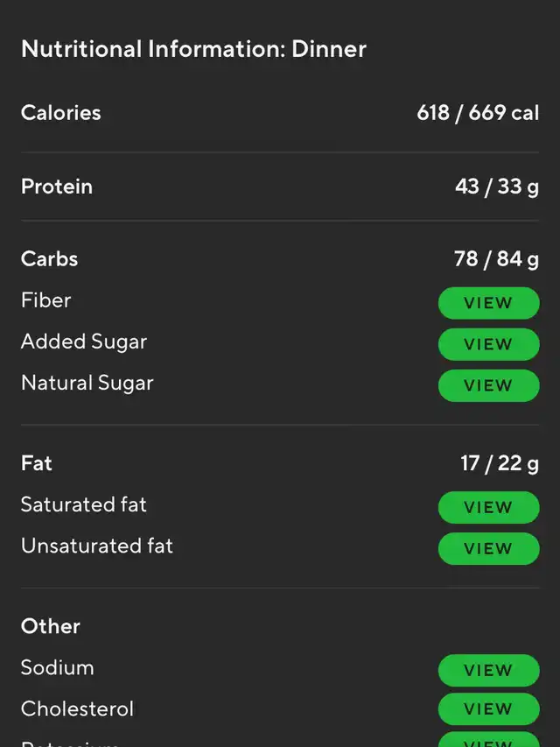The width and height of the screenshot is (560, 747).
Task: Tap the Cholesterol VIEW button
Action: click(x=488, y=709)
